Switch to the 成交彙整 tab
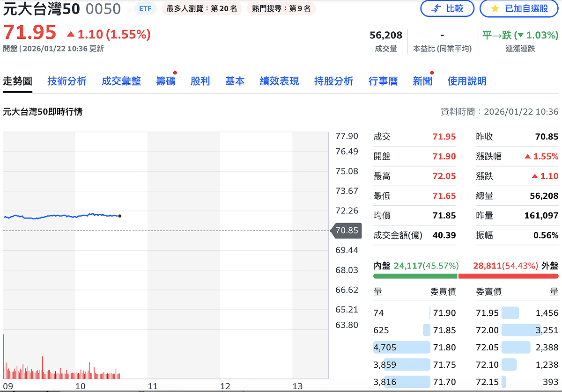Viewport: 562px width, 392px height. 121,81
